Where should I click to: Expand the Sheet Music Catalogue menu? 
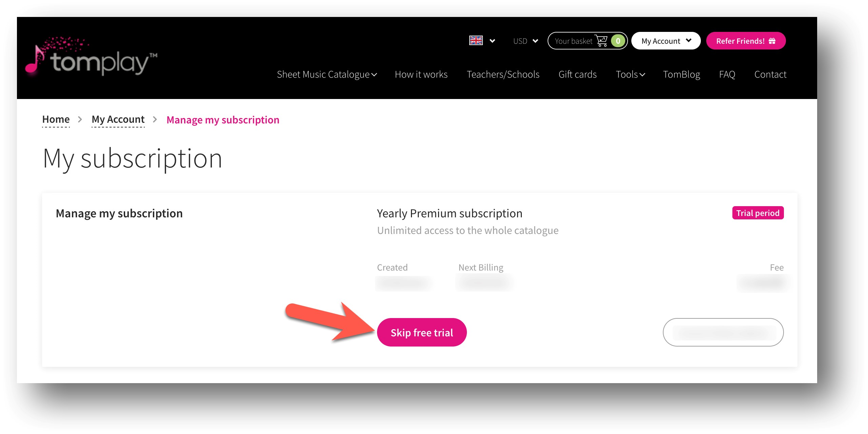tap(327, 74)
